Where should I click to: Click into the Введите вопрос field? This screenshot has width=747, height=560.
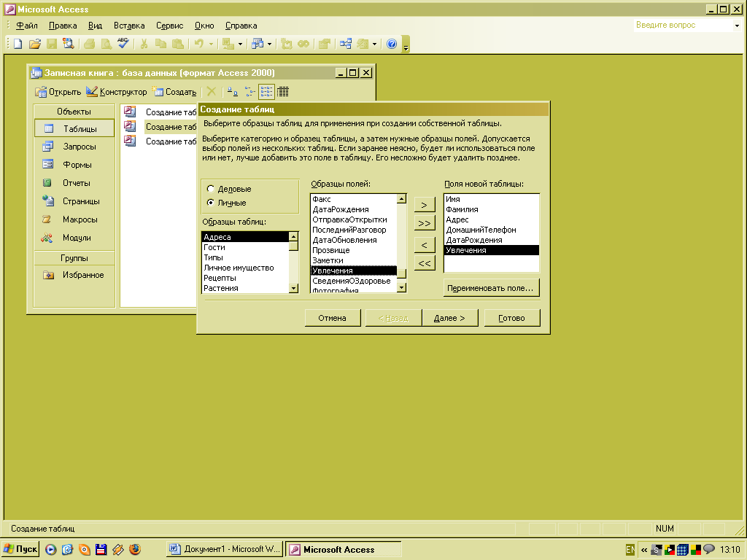click(x=683, y=26)
